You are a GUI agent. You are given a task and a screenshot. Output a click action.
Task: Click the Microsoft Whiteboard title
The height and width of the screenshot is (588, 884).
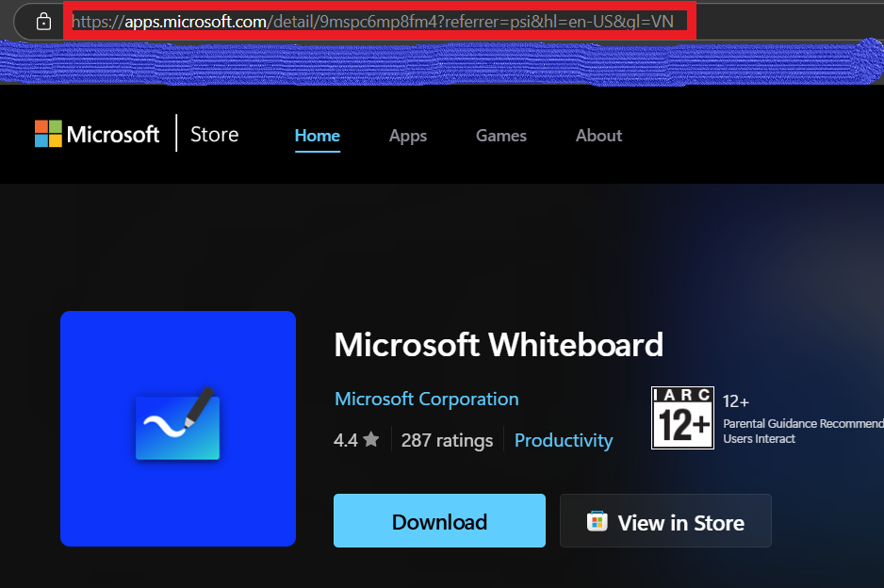[x=499, y=345]
